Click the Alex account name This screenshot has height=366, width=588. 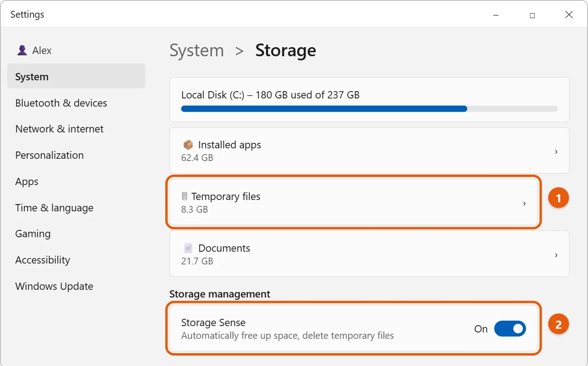pos(42,50)
